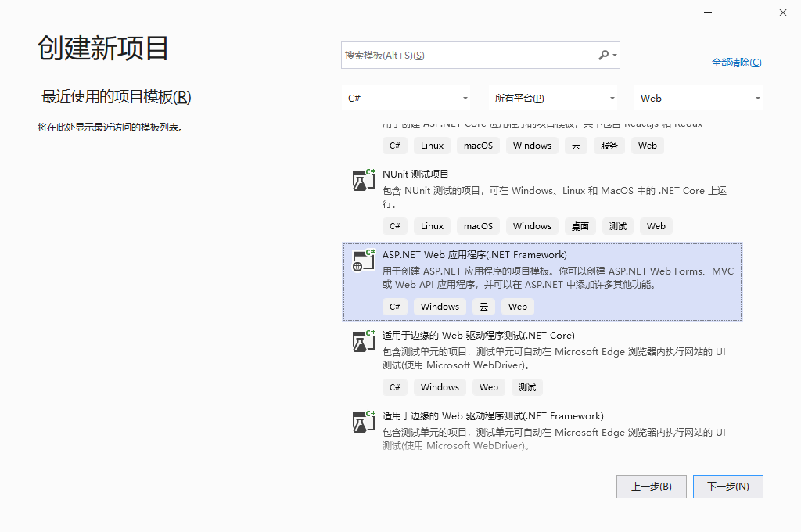
Task: Click the ASP.NET Web application template icon
Action: pyautogui.click(x=363, y=261)
